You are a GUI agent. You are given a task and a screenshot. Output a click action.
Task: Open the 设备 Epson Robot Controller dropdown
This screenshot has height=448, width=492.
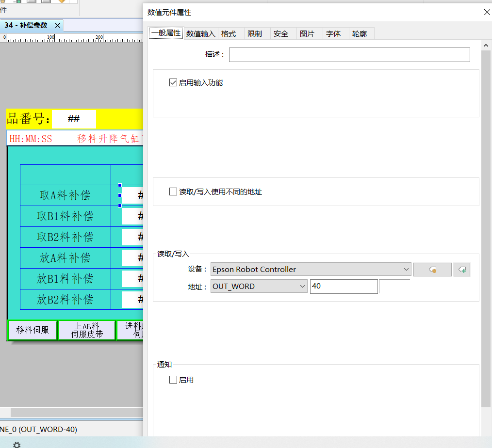pos(311,270)
